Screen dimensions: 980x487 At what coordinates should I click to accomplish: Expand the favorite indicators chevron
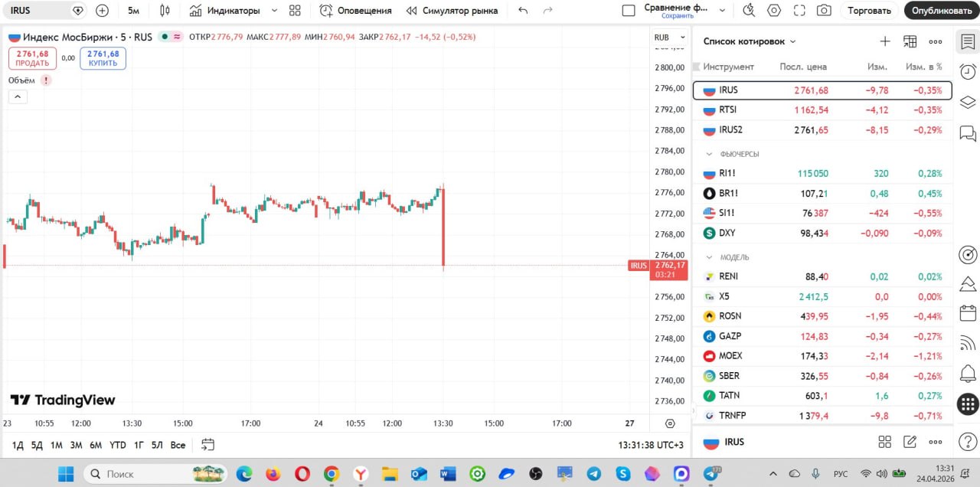tap(275, 11)
